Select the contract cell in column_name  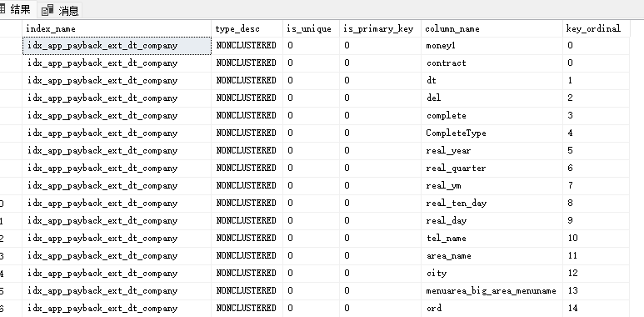[x=492, y=63]
